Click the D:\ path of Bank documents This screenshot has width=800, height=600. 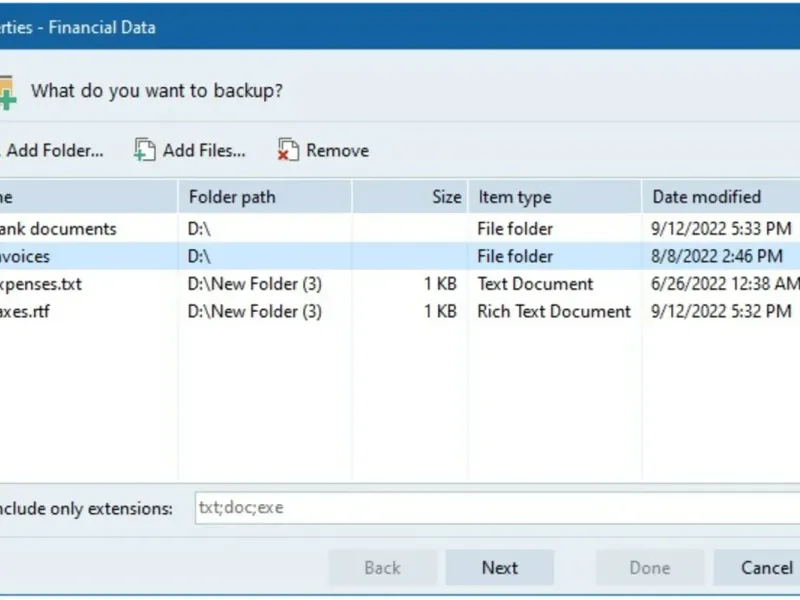(x=199, y=229)
